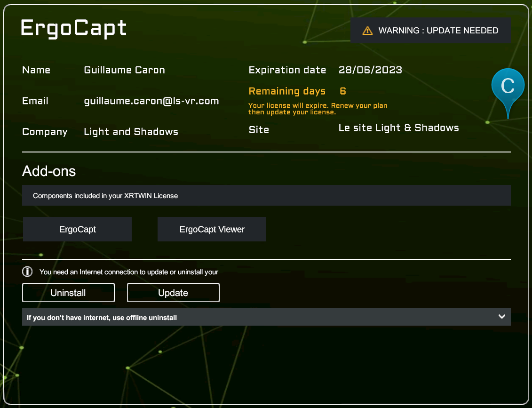Expand the offline uninstall chevron

[x=502, y=317]
